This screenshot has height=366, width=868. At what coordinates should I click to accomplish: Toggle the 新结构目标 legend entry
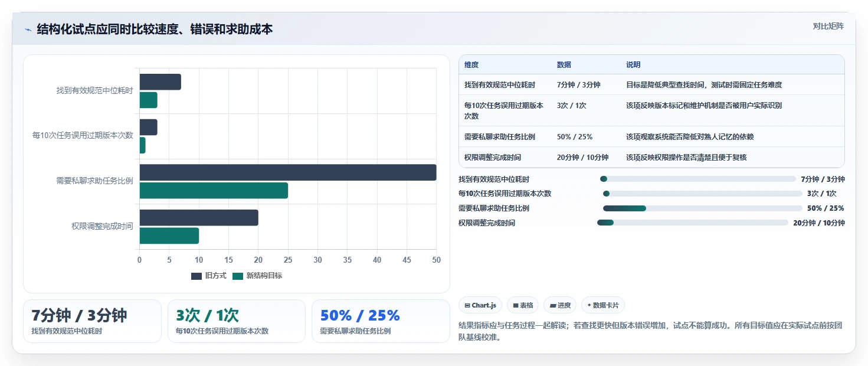click(257, 276)
